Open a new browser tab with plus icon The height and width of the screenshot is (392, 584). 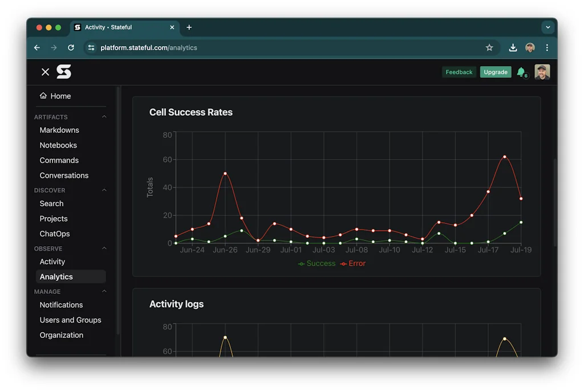(x=189, y=27)
